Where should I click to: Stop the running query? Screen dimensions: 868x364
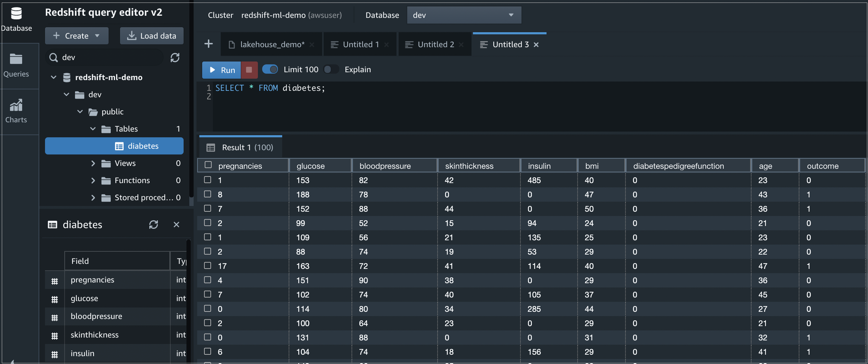pyautogui.click(x=249, y=70)
